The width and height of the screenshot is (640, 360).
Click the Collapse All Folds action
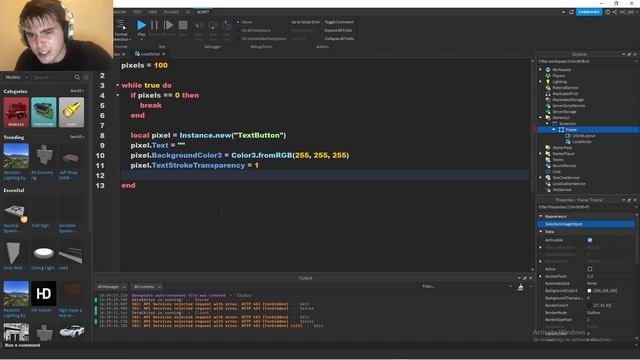(339, 39)
